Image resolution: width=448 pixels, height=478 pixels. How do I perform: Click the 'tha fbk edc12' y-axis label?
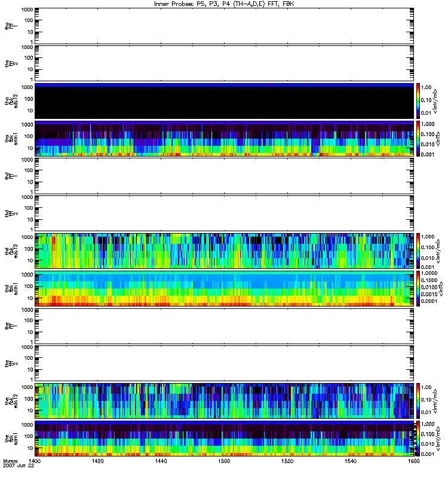click(11, 101)
